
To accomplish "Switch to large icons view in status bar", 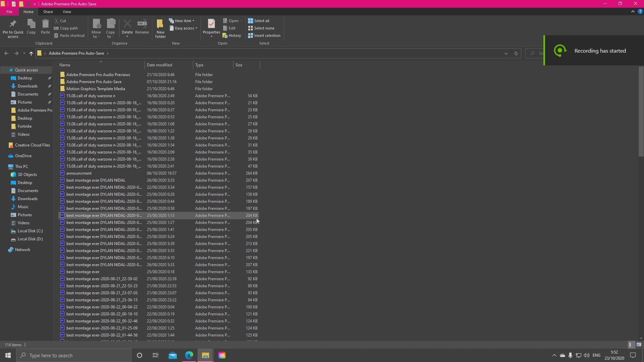I will [639, 345].
